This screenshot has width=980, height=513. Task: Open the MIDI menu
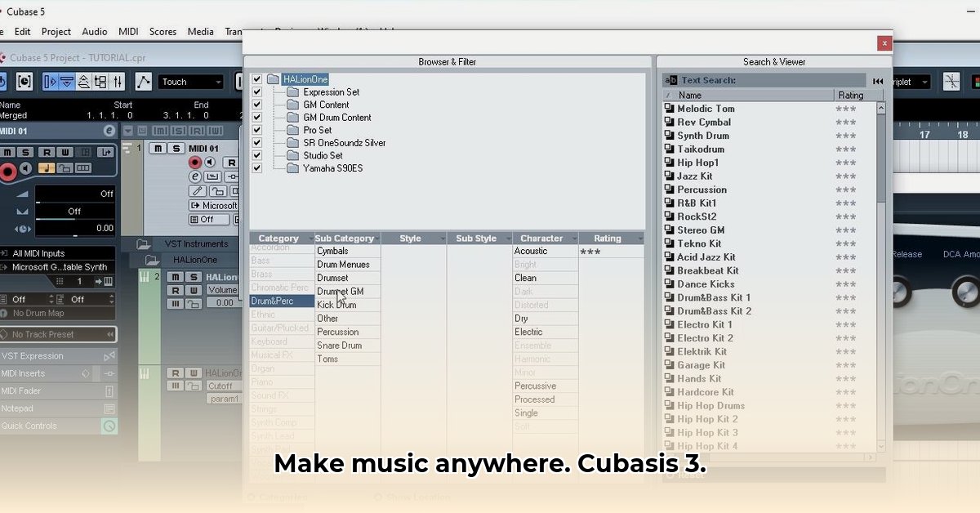pyautogui.click(x=128, y=31)
